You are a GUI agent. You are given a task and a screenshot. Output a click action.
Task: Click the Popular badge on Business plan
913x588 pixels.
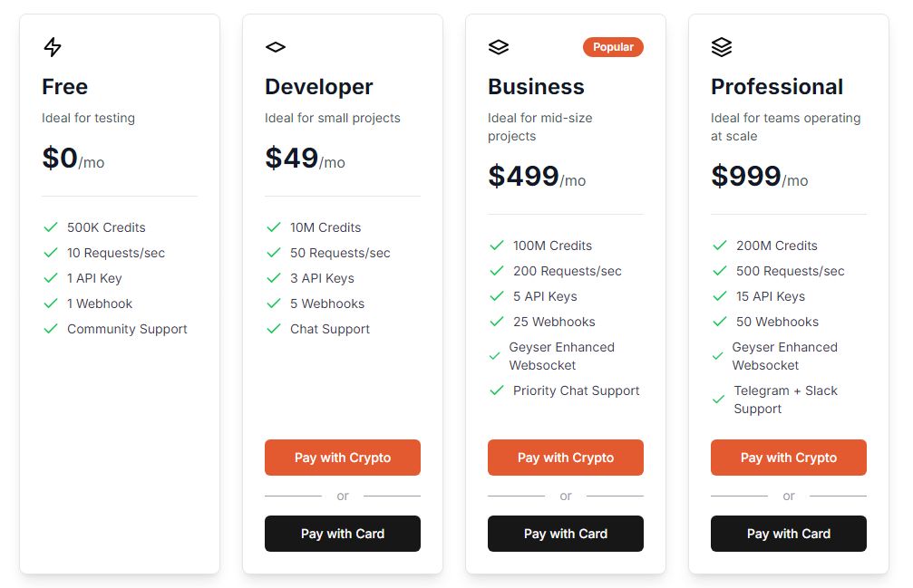coord(613,47)
